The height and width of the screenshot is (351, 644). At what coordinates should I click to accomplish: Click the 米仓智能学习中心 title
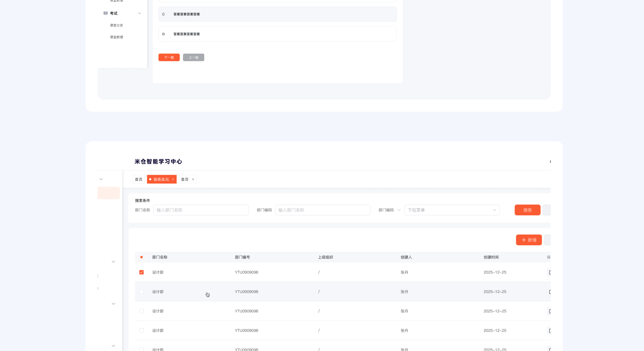[158, 161]
